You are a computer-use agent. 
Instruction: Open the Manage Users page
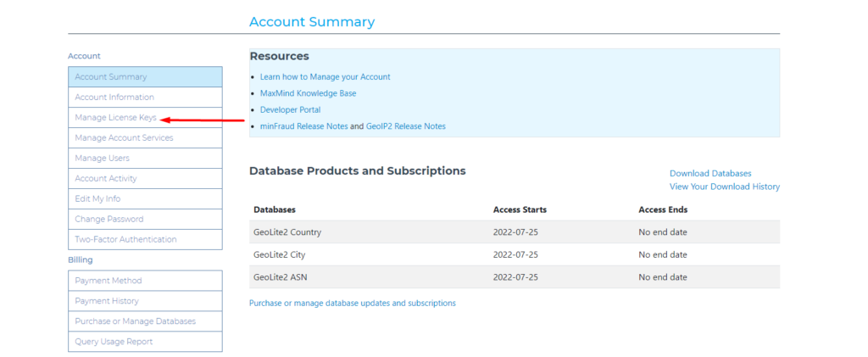[x=145, y=159]
